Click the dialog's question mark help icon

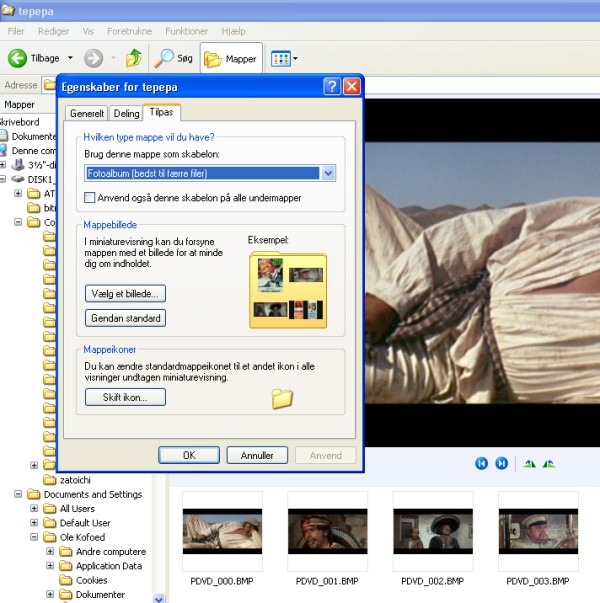[x=332, y=87]
